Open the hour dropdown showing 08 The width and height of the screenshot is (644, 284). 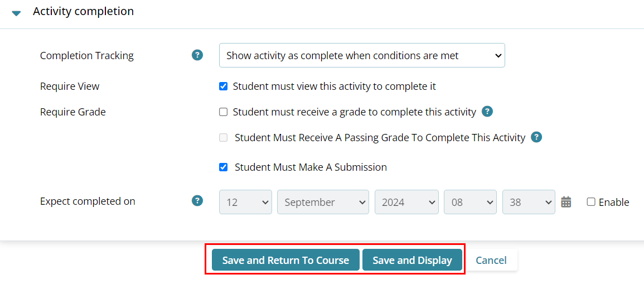coord(469,202)
